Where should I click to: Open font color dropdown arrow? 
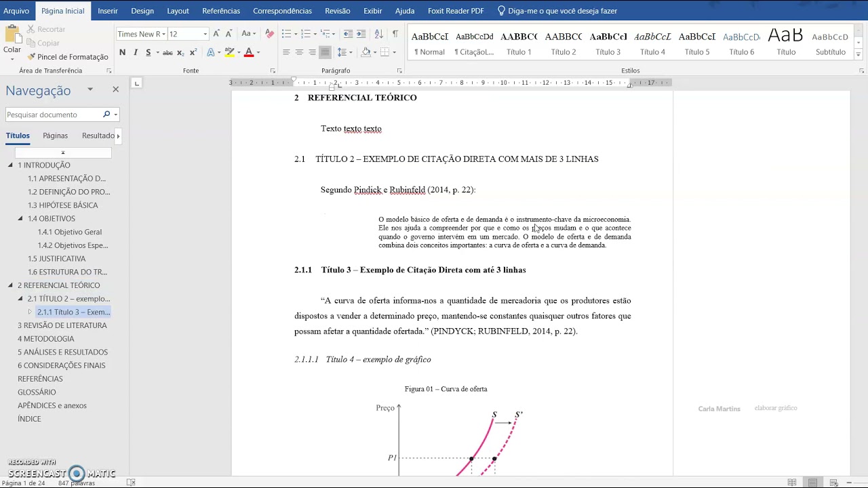(258, 52)
